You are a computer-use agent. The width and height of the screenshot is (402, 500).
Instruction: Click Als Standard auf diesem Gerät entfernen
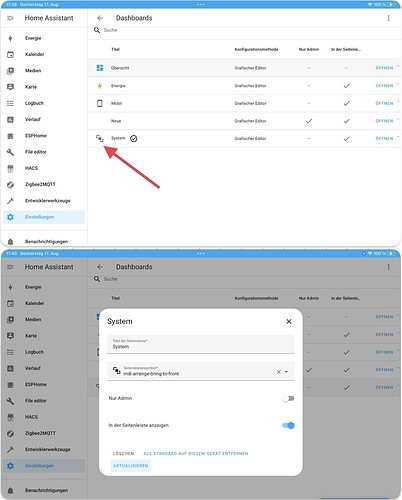coord(196,454)
